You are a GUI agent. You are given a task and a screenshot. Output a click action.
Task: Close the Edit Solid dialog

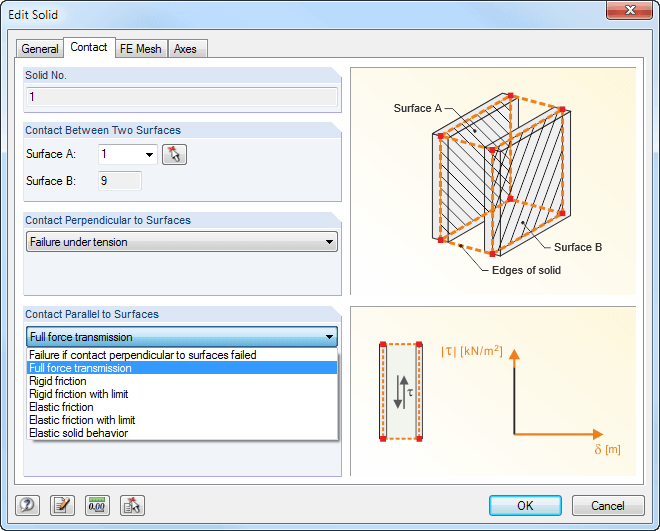pos(629,10)
